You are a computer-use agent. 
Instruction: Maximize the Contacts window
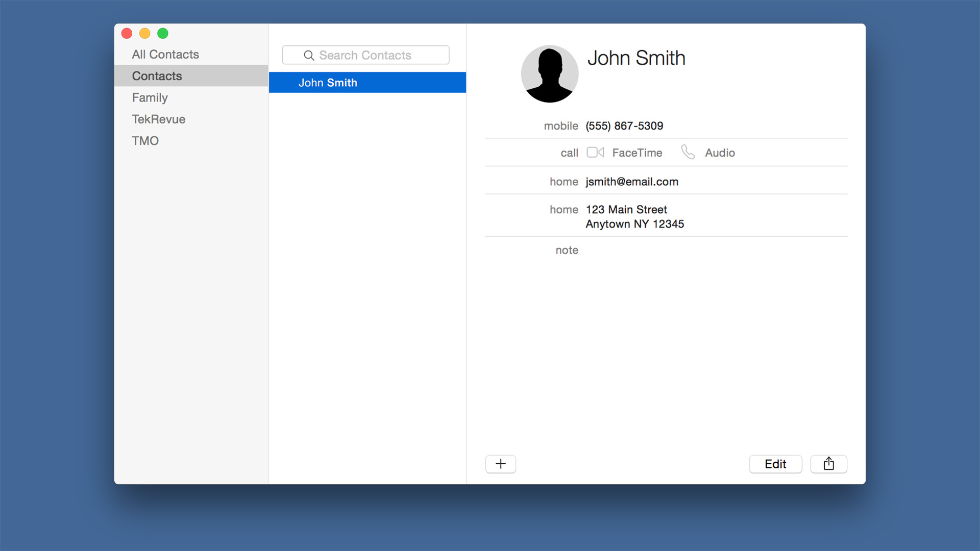click(163, 34)
